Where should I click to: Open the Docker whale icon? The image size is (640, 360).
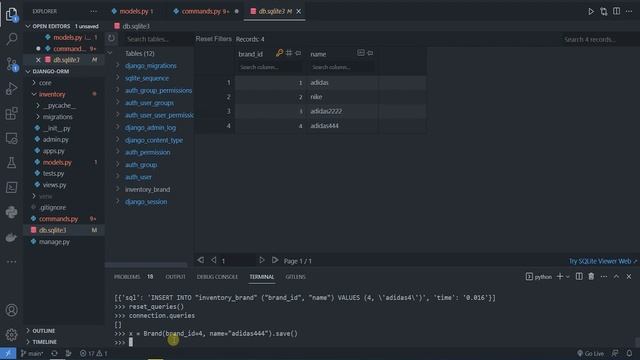click(11, 237)
